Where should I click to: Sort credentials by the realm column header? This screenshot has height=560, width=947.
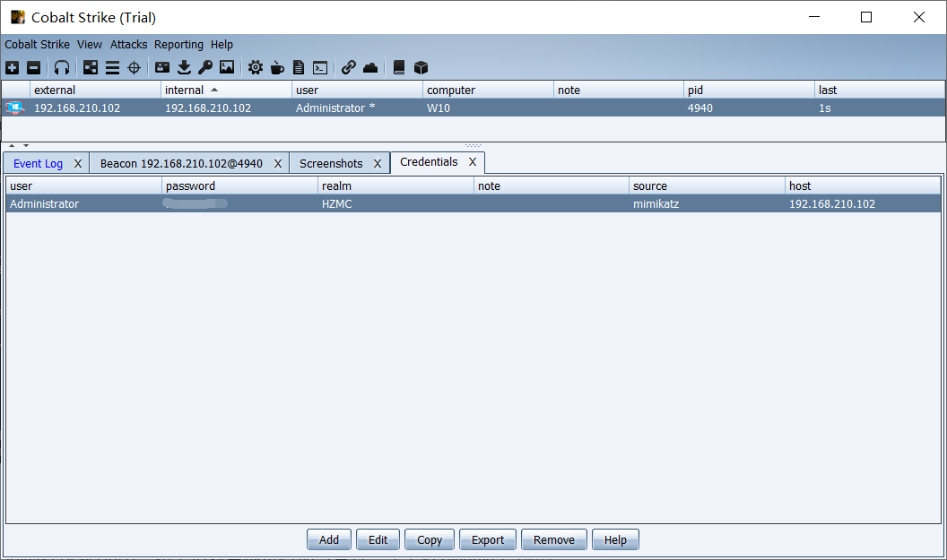tap(336, 186)
